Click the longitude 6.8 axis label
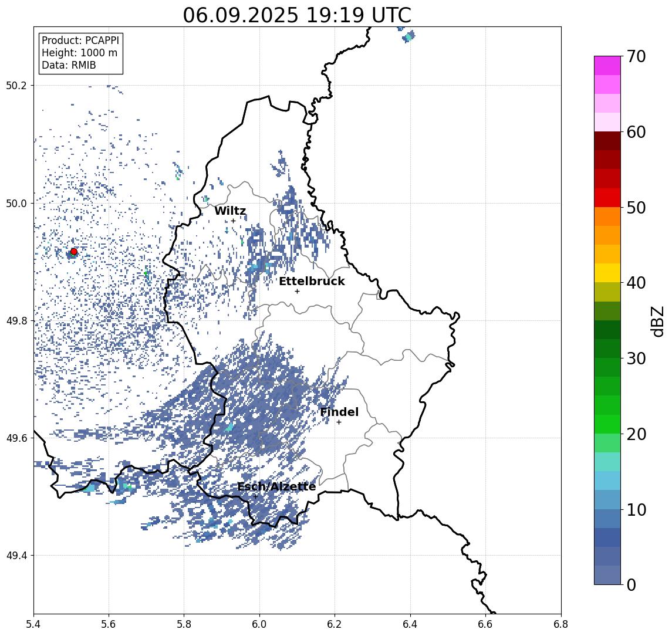Viewport: 672px width, 636px height. click(561, 624)
